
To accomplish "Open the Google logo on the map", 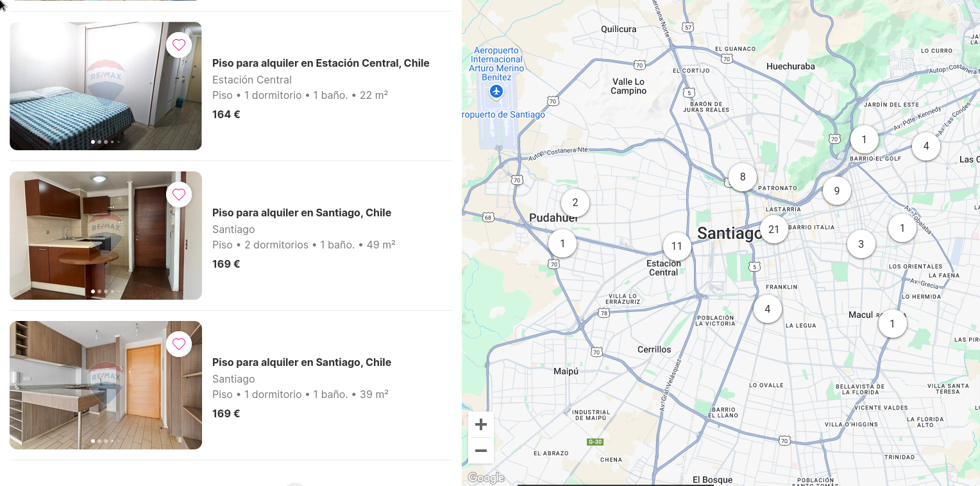I will click(486, 478).
